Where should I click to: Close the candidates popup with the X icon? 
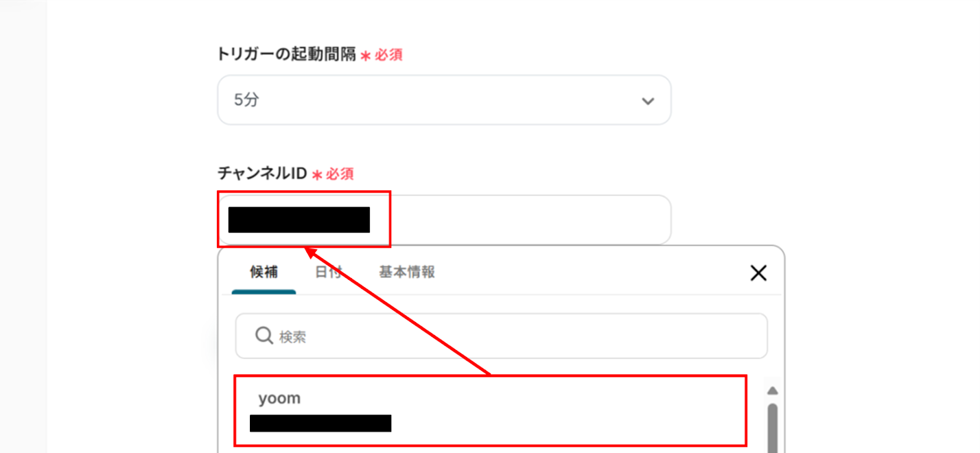tap(758, 273)
